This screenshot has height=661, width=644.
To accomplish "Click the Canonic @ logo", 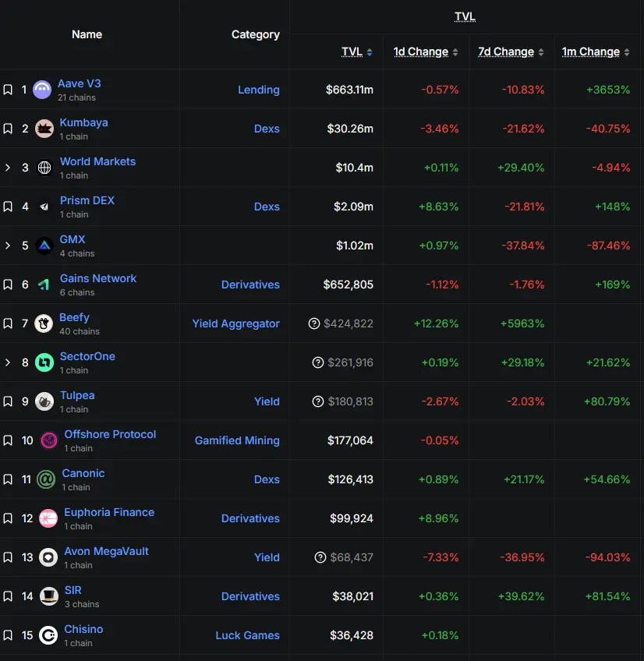I will 47,479.
